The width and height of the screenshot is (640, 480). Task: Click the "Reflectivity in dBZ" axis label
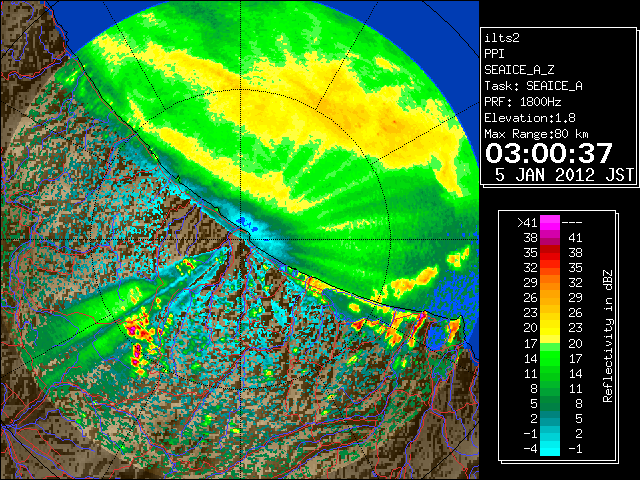point(608,336)
